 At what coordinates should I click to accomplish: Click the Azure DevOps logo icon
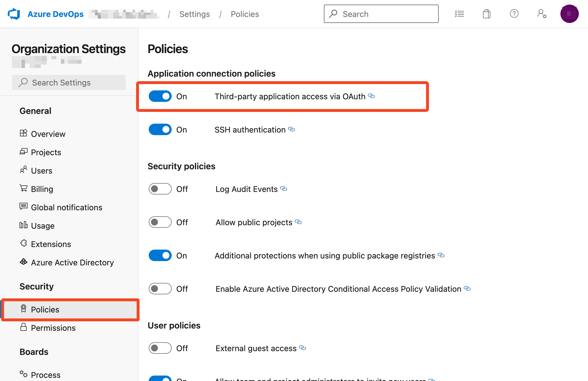click(x=14, y=14)
